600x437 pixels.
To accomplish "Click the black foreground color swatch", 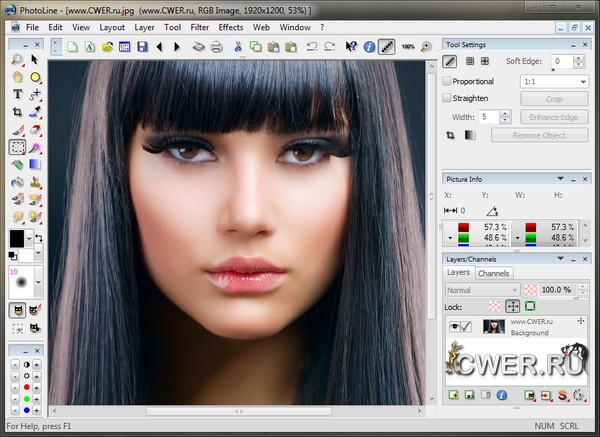I will pyautogui.click(x=17, y=238).
